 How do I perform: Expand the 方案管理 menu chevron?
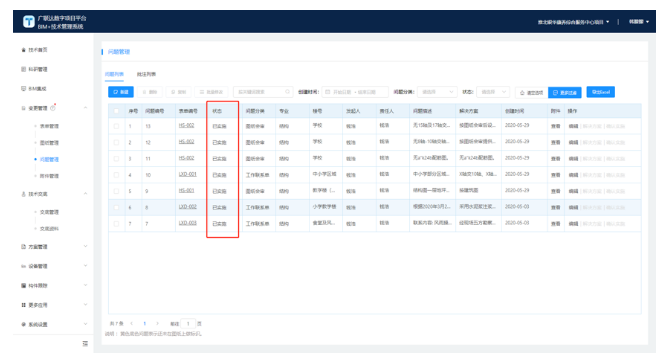(85, 246)
